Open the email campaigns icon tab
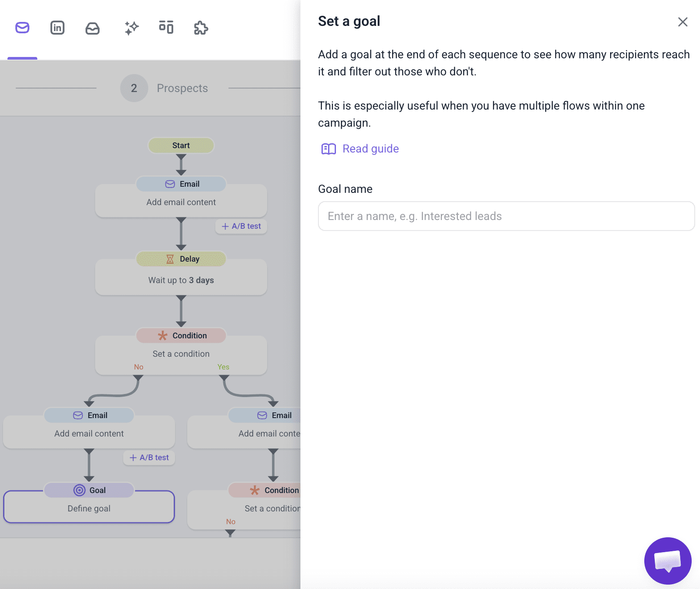The height and width of the screenshot is (589, 700). click(22, 28)
